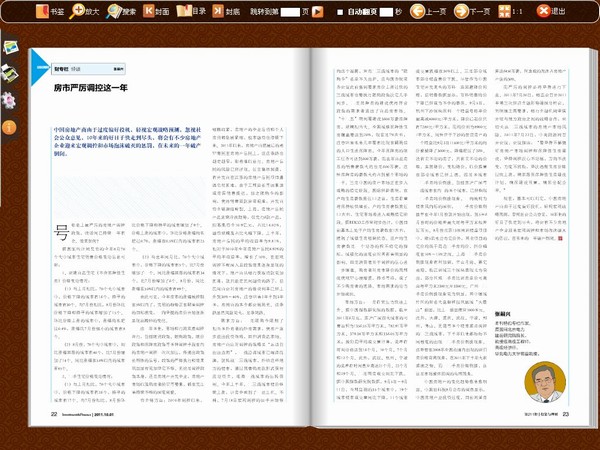The width and height of the screenshot is (600, 450).
Task: Open the settings gear sidebar icon
Action: [x=8, y=100]
